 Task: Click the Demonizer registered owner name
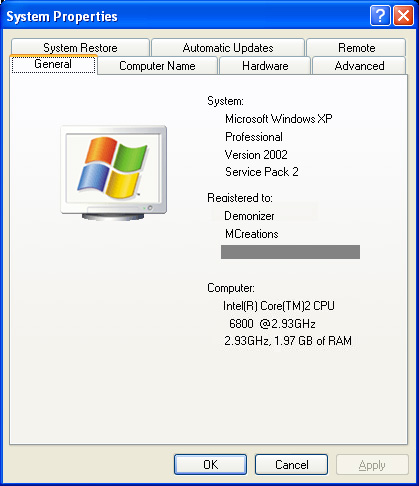tap(249, 216)
